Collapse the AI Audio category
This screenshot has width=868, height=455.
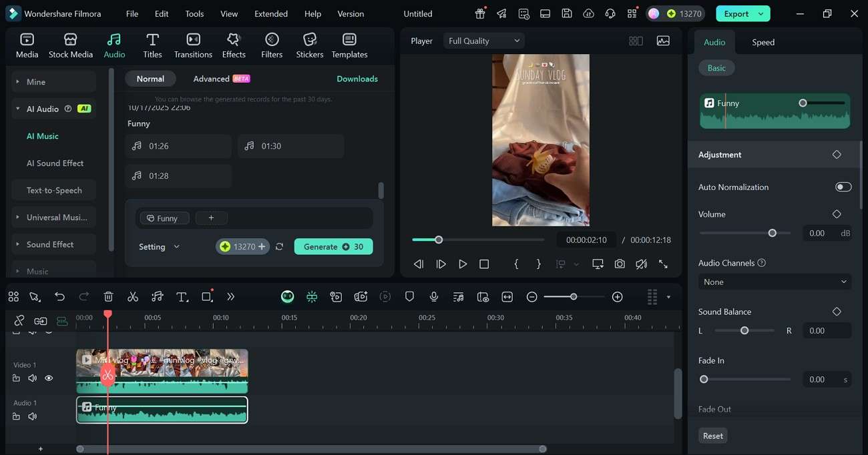pos(53,109)
